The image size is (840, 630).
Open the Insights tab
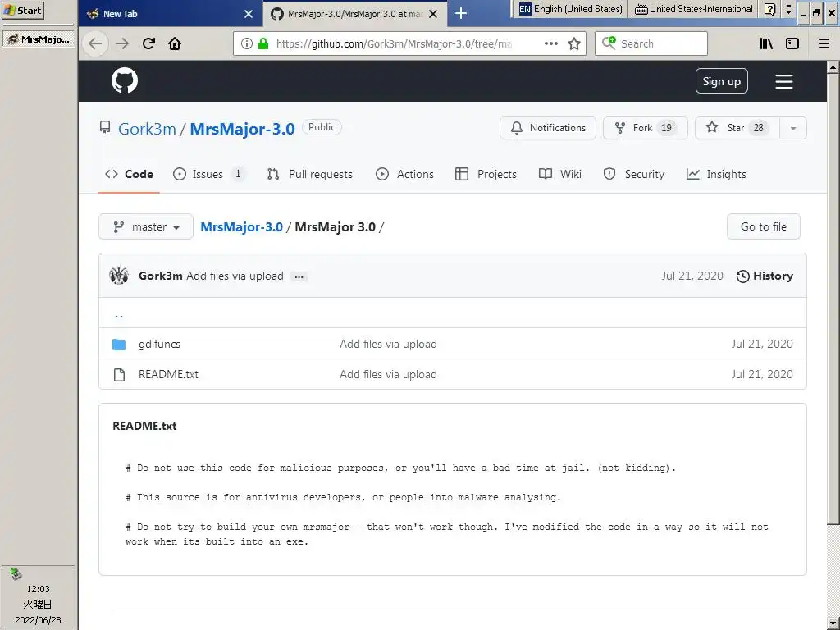(x=716, y=174)
